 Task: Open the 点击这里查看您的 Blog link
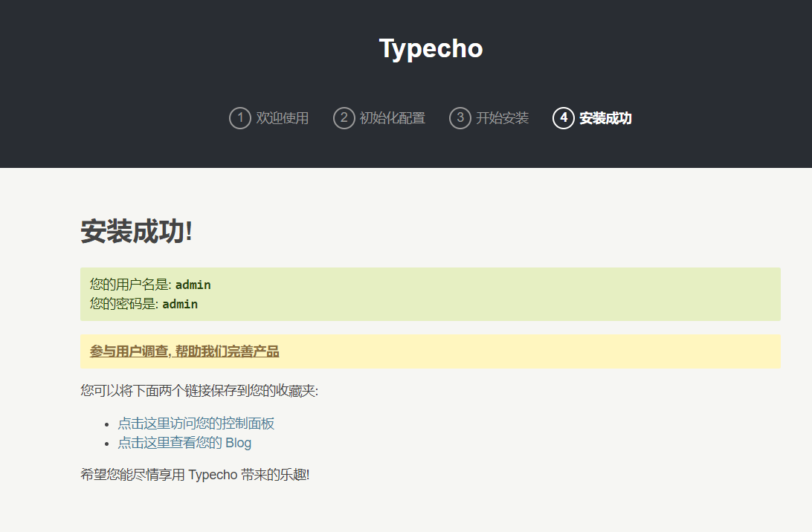point(184,443)
